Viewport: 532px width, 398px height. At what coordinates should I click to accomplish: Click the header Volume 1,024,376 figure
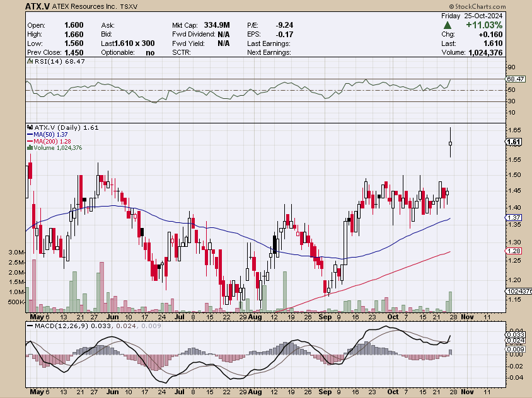(x=485, y=52)
